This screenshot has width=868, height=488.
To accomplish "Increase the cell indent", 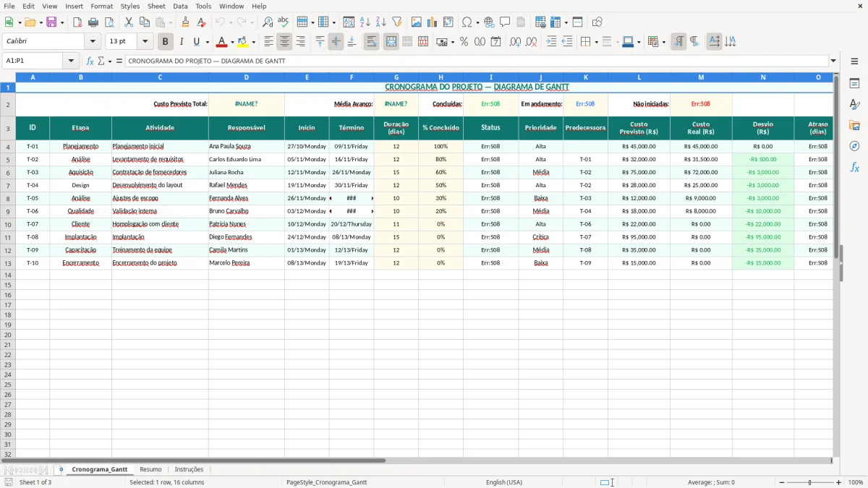I will click(551, 42).
